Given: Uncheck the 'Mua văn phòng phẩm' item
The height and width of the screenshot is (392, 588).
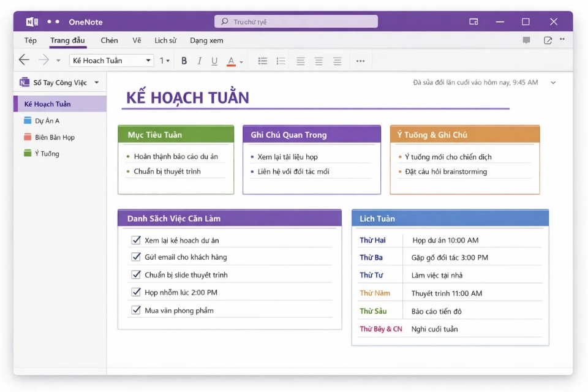Looking at the screenshot, I should 136,310.
